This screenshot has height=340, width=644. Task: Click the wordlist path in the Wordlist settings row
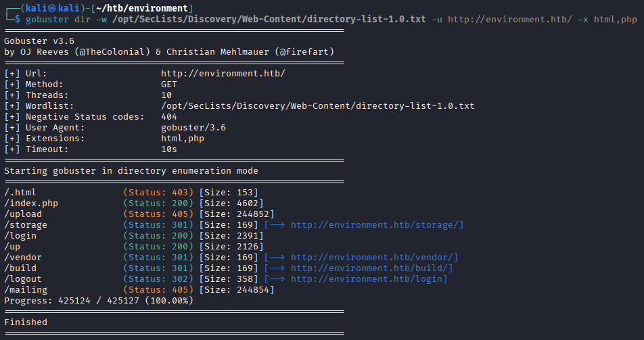317,106
